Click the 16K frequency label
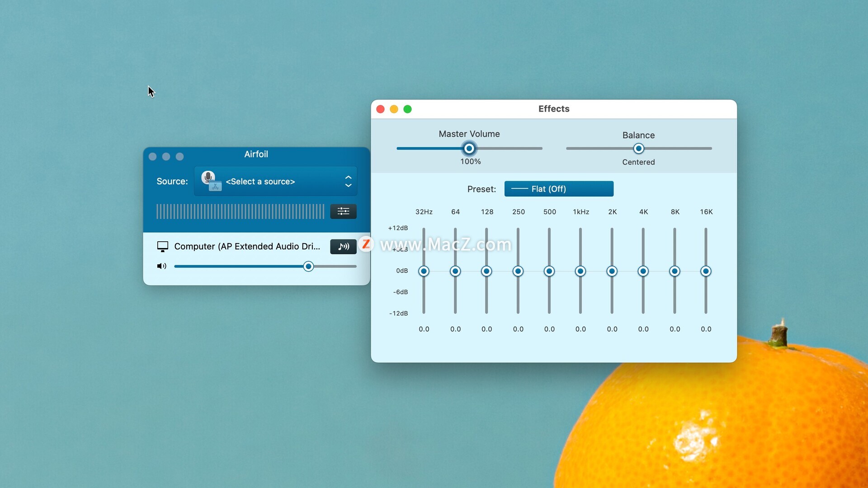Viewport: 868px width, 488px height. click(706, 212)
